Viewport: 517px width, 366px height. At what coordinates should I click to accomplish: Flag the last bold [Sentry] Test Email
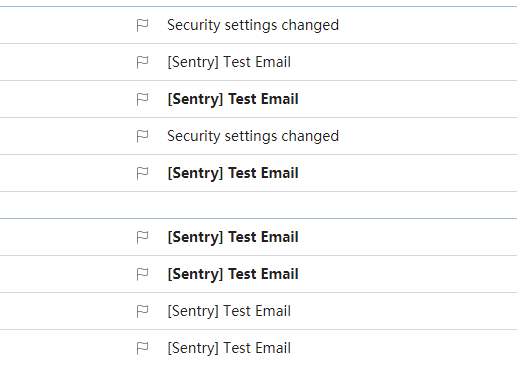[x=142, y=274]
